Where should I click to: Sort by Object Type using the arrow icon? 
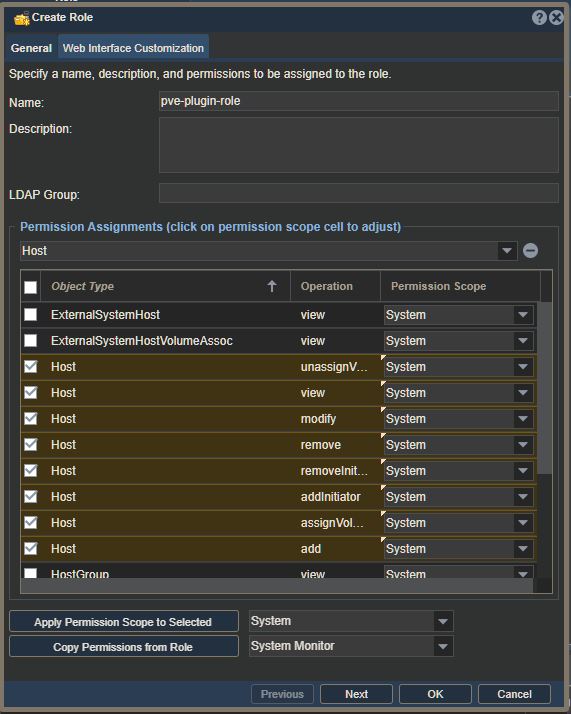(x=272, y=286)
